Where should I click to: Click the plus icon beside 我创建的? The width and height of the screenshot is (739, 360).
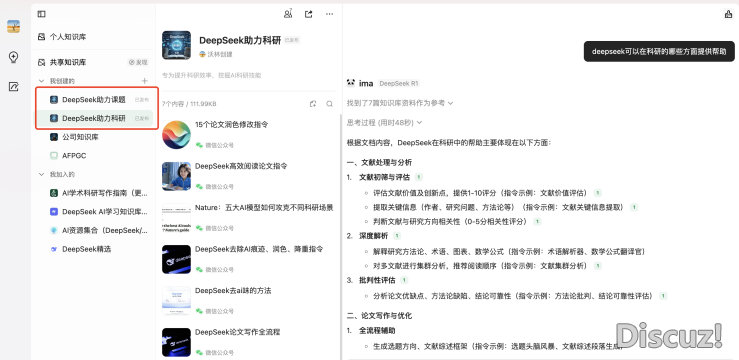pyautogui.click(x=145, y=81)
